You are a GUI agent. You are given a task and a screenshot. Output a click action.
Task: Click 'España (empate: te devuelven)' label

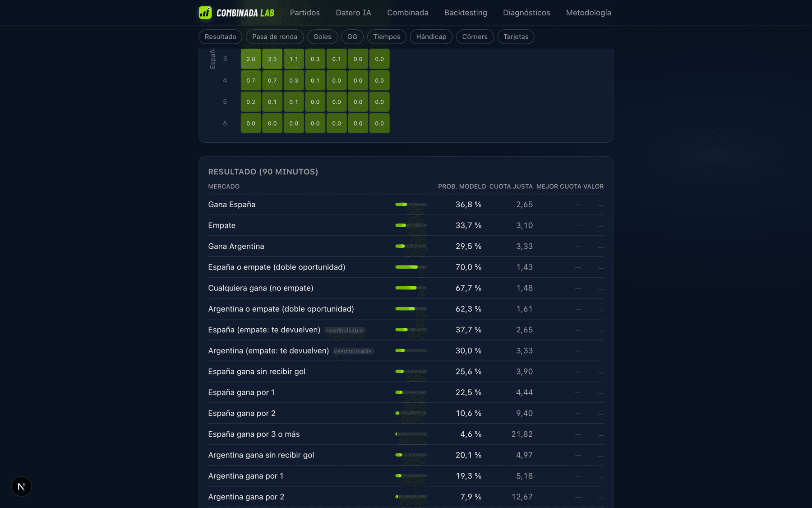coord(264,330)
